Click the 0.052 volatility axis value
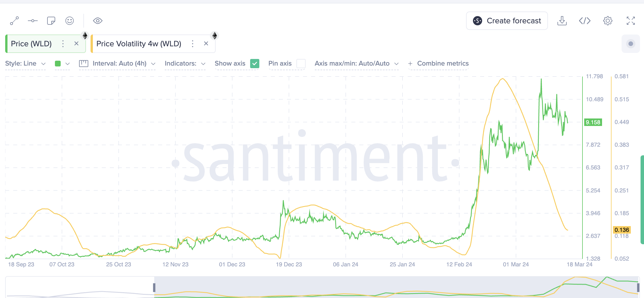 tap(622, 259)
